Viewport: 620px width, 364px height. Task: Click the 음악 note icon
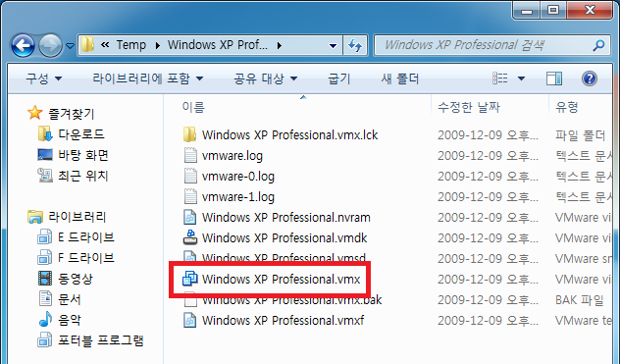45,319
